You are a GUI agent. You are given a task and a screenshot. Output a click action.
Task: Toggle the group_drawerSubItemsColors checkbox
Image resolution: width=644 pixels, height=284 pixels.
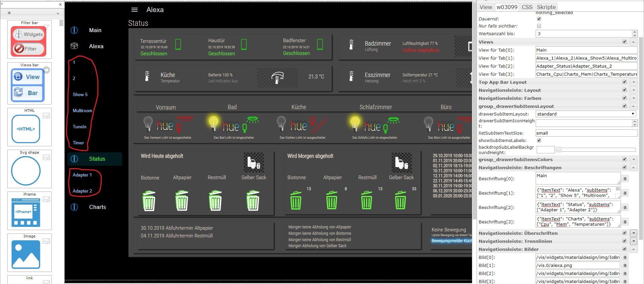pos(625,159)
